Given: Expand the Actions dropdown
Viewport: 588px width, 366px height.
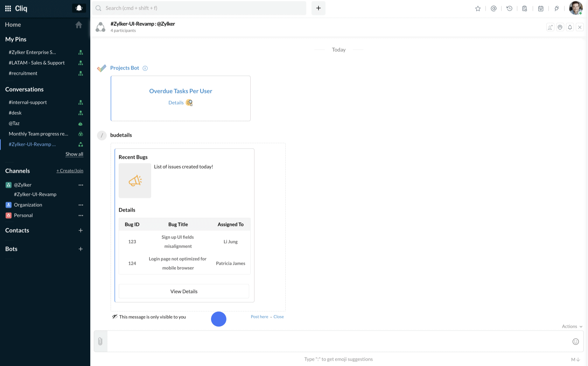Looking at the screenshot, I should click(572, 326).
